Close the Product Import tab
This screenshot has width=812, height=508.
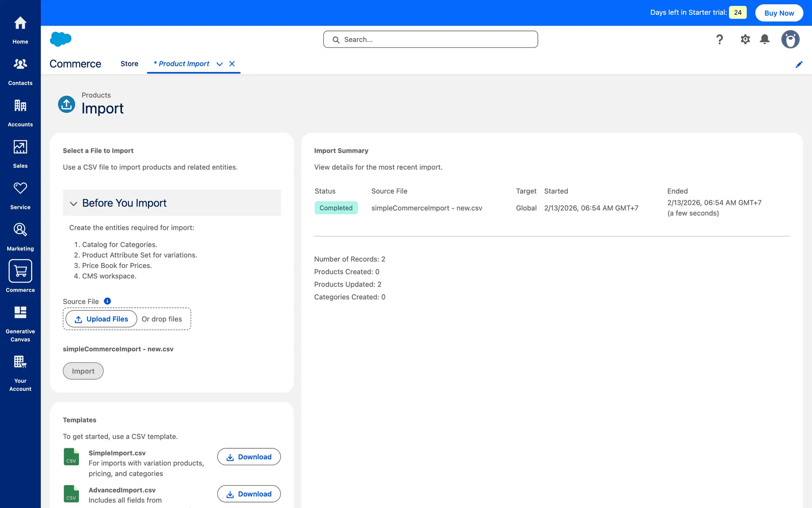(232, 64)
